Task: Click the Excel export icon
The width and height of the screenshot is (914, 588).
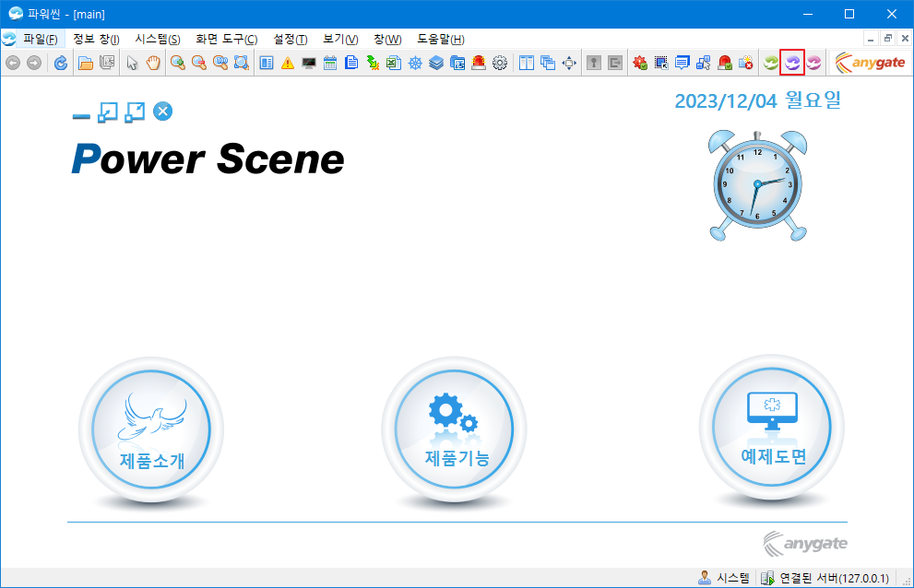Action: [x=394, y=63]
